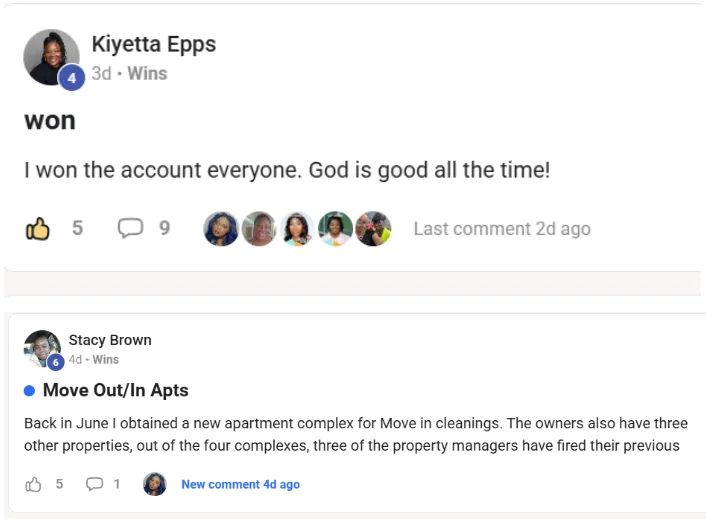Open the Wins category on Stacy's post

pos(105,359)
